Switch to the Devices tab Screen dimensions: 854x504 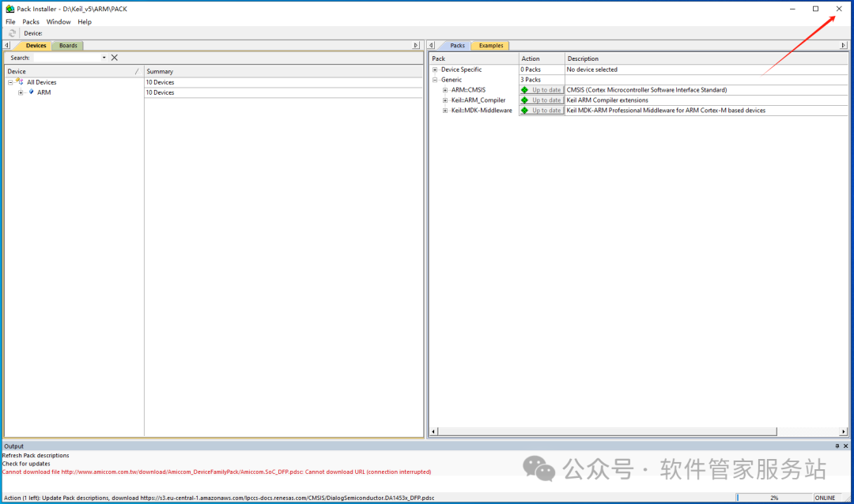click(36, 46)
